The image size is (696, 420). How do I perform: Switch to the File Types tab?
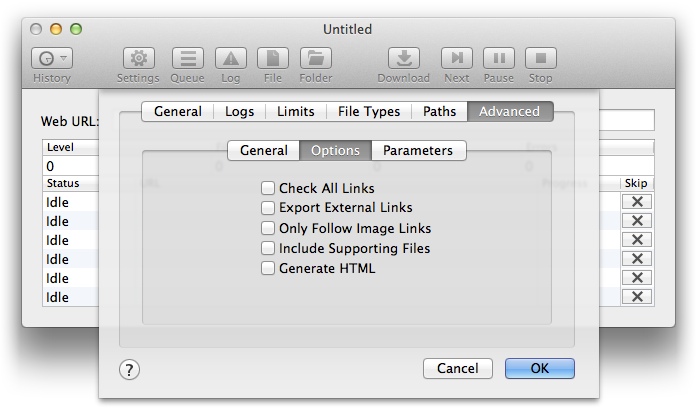368,112
